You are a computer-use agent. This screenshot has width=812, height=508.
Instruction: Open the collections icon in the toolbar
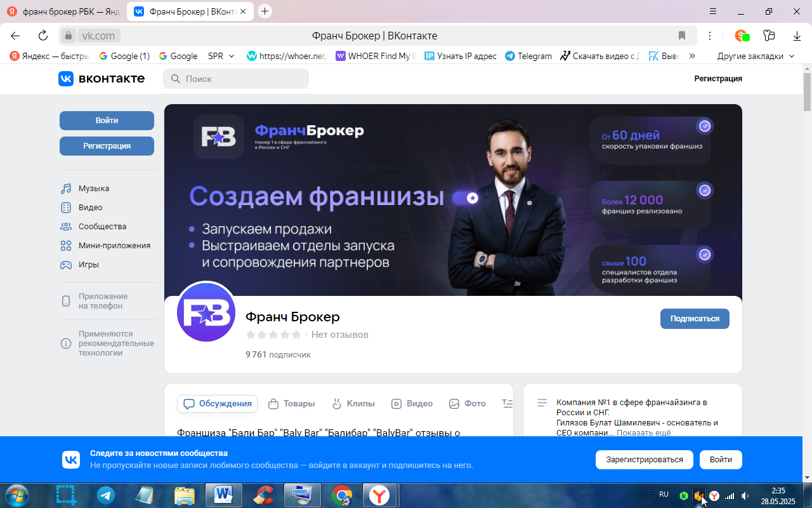pyautogui.click(x=769, y=36)
